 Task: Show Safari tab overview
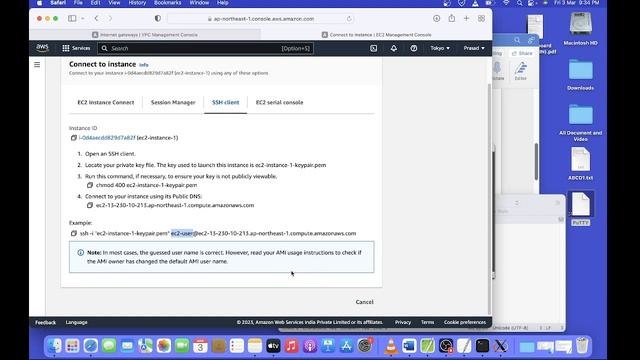coord(481,18)
